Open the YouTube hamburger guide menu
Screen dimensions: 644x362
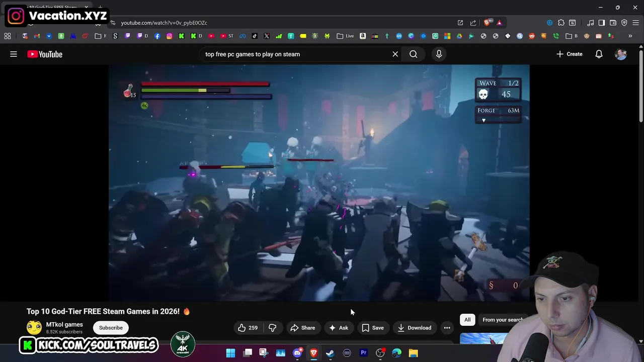point(14,54)
